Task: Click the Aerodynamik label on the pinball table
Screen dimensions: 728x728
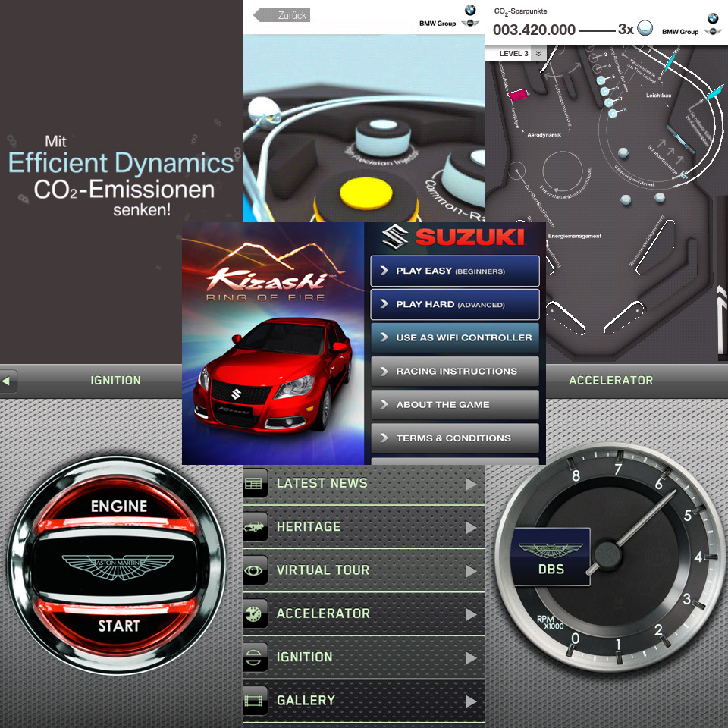Action: click(x=544, y=135)
